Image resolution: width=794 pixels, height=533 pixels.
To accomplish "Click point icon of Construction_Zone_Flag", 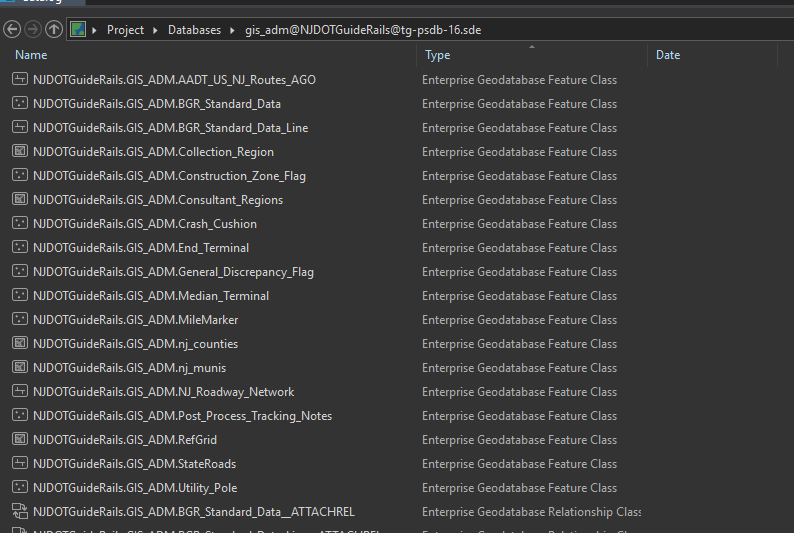I will 20,175.
